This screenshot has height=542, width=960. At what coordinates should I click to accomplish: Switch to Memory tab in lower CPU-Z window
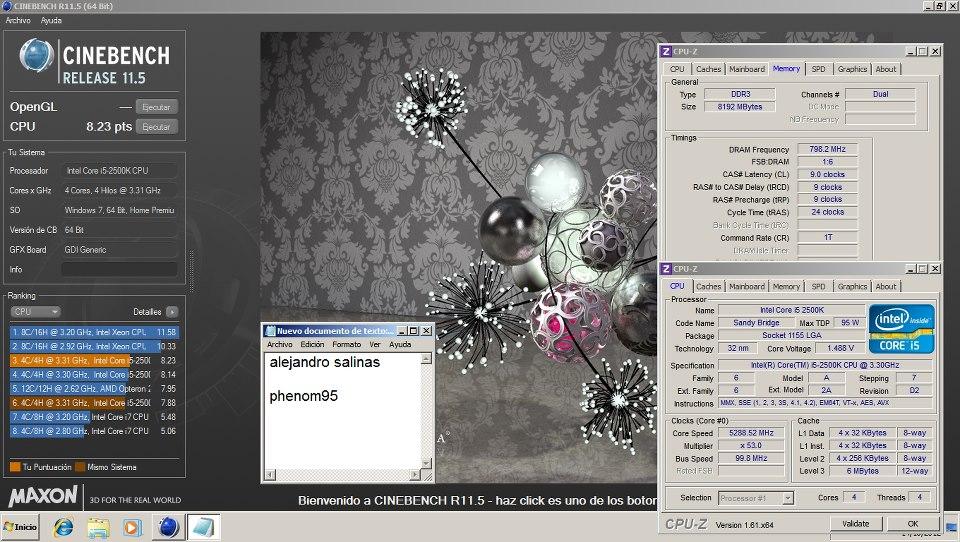click(x=786, y=286)
